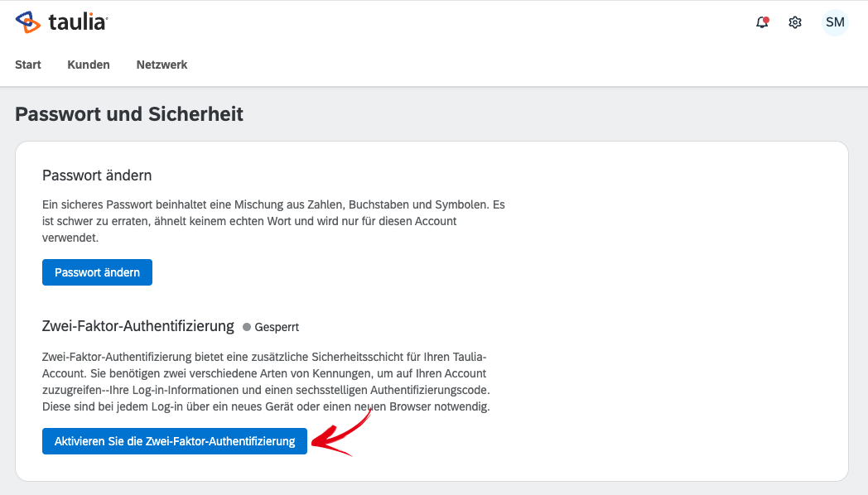This screenshot has height=495, width=868.
Task: Click the Passwort ändern section heading
Action: (x=97, y=175)
